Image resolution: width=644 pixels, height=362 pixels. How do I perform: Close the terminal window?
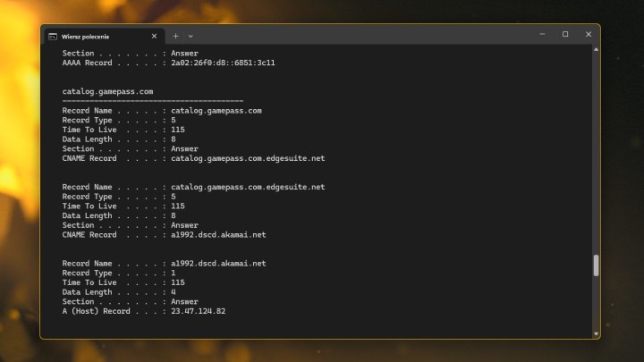click(589, 34)
